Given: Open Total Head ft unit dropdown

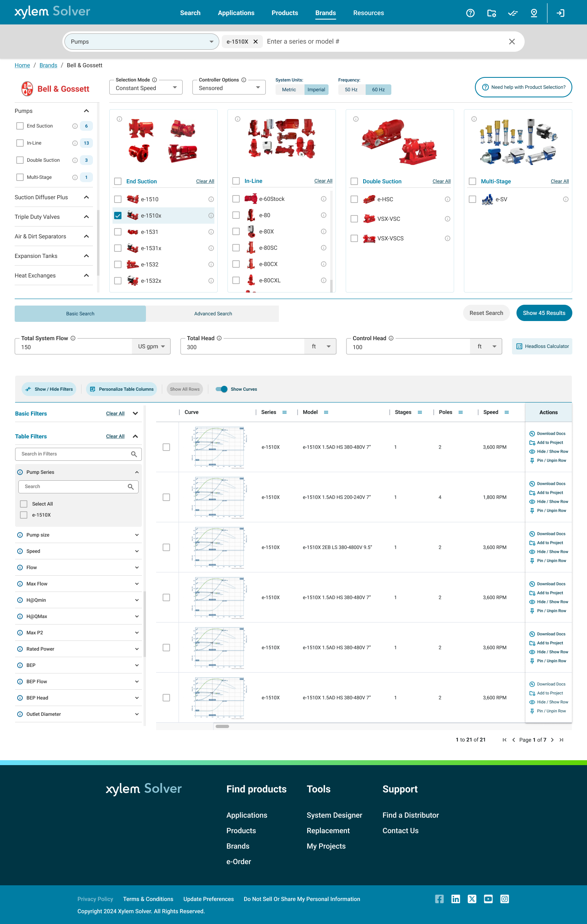Looking at the screenshot, I should click(320, 346).
